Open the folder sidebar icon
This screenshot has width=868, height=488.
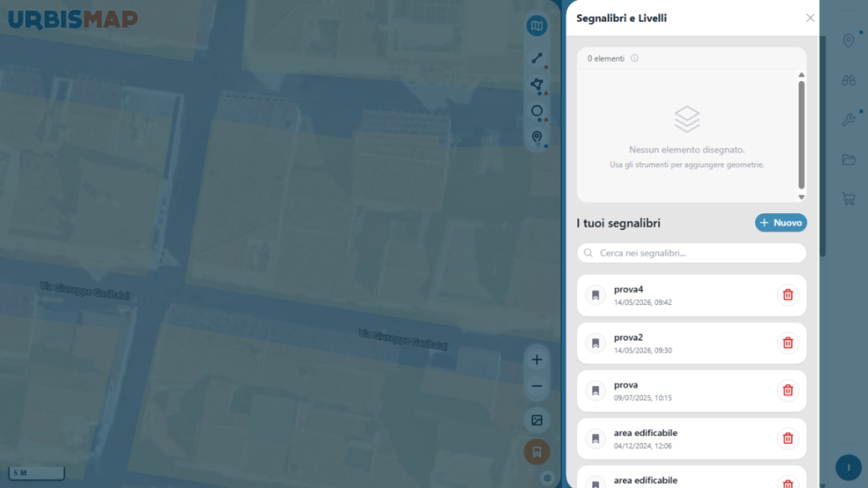[848, 159]
